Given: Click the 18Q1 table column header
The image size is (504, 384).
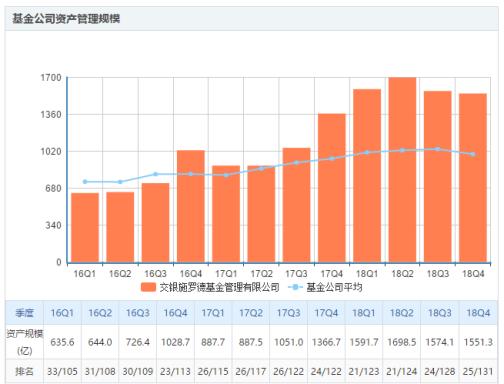Looking at the screenshot, I should [364, 313].
